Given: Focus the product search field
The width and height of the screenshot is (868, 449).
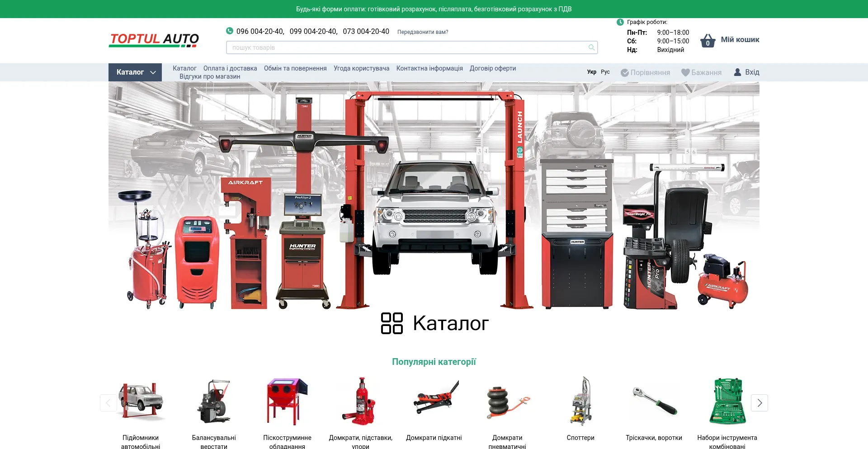Looking at the screenshot, I should tap(412, 47).
